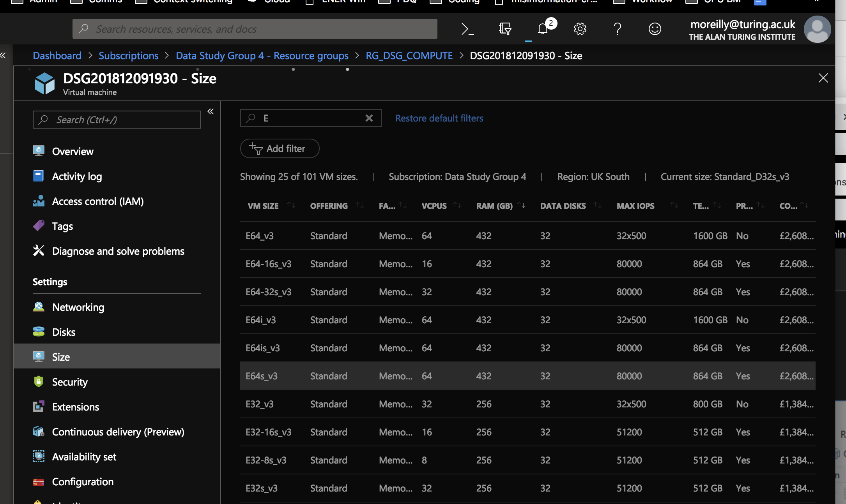The height and width of the screenshot is (504, 846).
Task: Click Restore default filters link
Action: click(439, 118)
